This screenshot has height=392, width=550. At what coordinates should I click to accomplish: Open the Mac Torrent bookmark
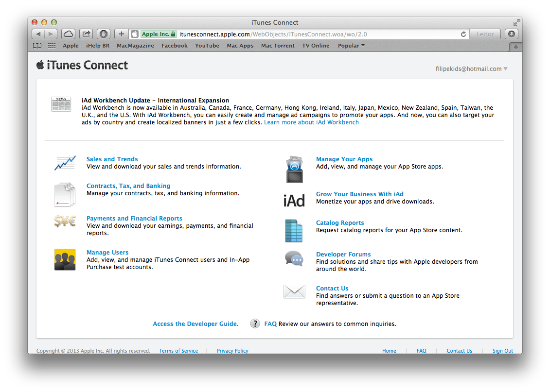278,46
